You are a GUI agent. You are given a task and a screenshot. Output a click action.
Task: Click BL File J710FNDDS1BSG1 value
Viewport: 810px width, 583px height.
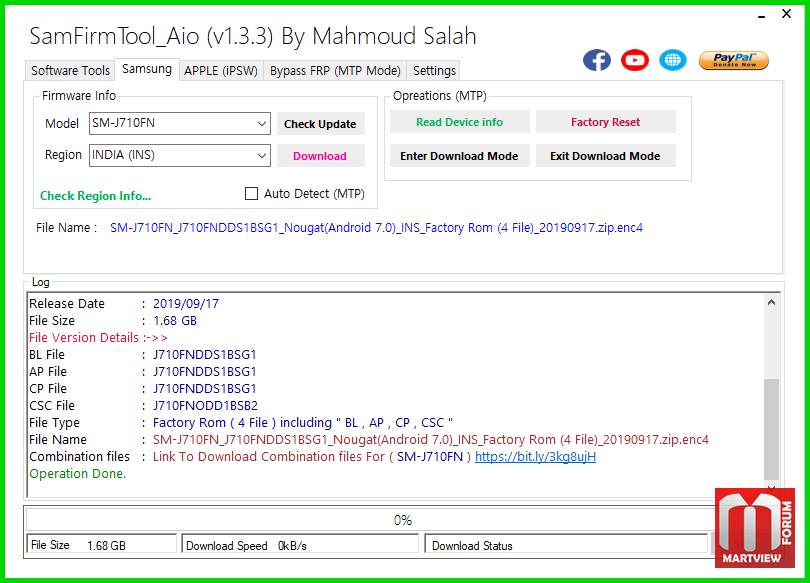point(205,355)
